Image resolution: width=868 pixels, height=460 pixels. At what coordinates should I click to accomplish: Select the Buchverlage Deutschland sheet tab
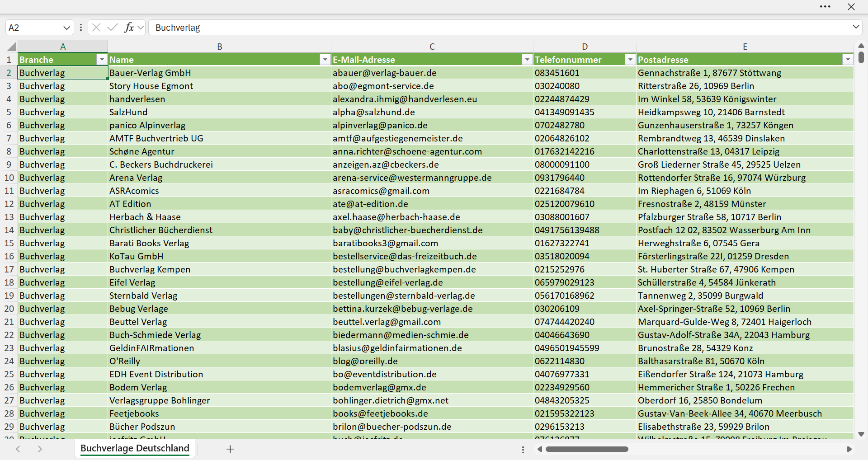click(x=135, y=448)
